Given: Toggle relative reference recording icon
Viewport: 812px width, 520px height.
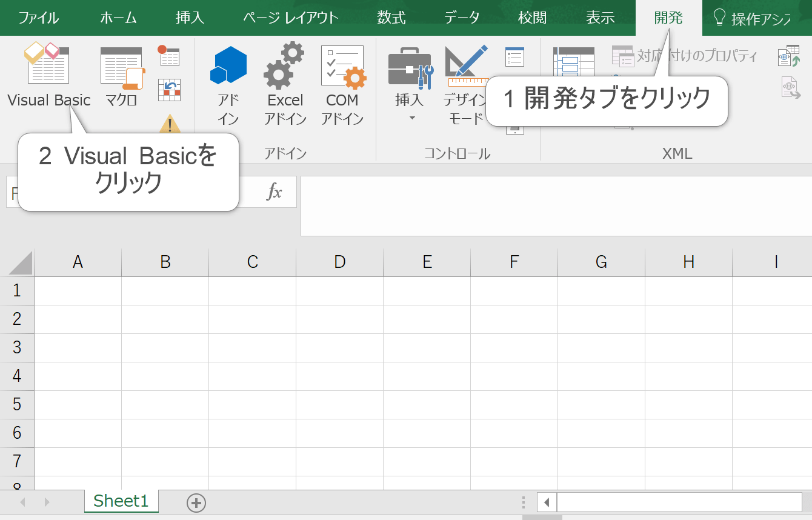Looking at the screenshot, I should tap(169, 90).
